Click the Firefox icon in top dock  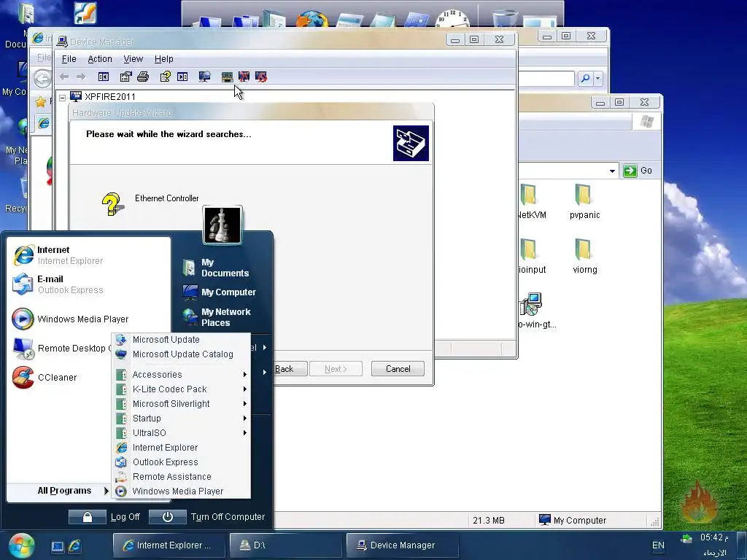click(x=311, y=19)
